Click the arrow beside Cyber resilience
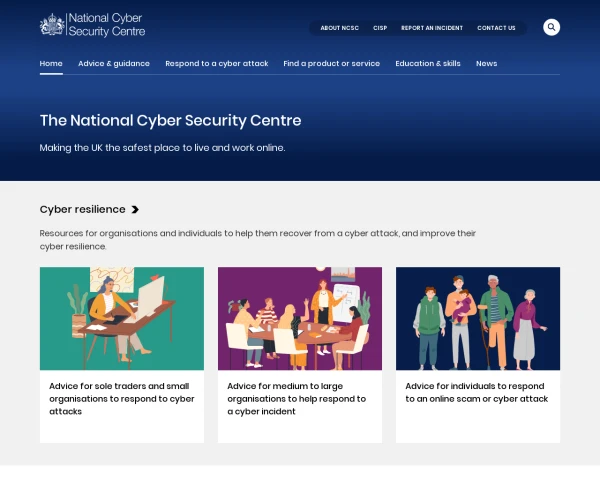 point(135,210)
